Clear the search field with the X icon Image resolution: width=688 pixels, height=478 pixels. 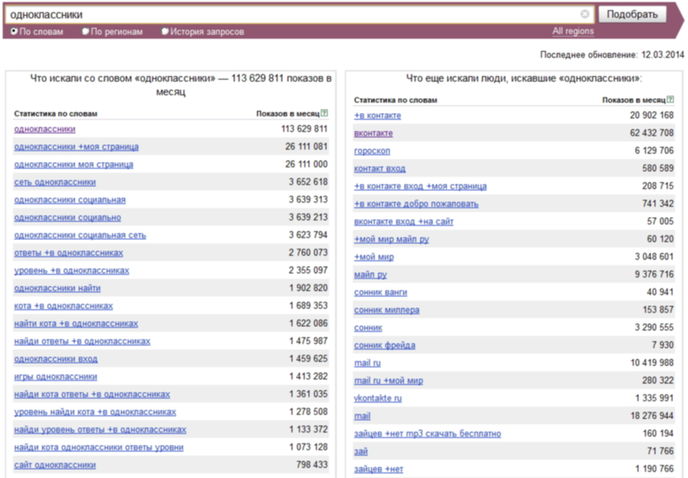click(x=584, y=14)
